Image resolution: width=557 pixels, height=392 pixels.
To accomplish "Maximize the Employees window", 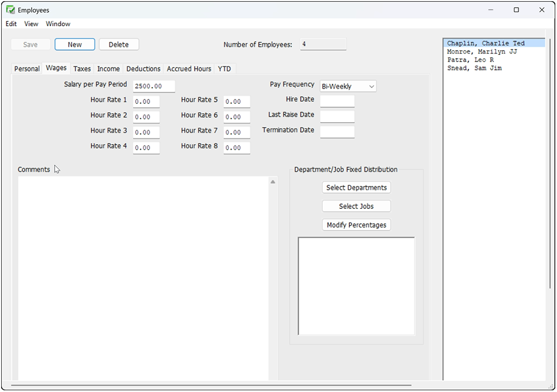I will click(x=516, y=10).
